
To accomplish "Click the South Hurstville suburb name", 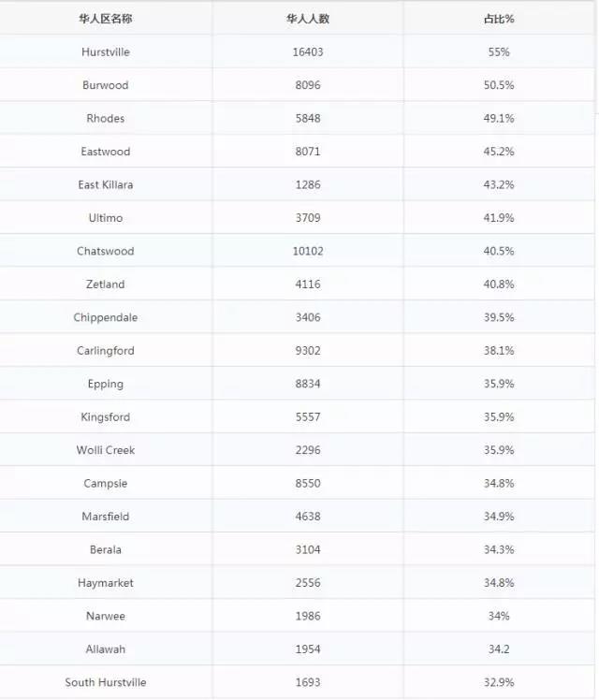I will point(106,682).
